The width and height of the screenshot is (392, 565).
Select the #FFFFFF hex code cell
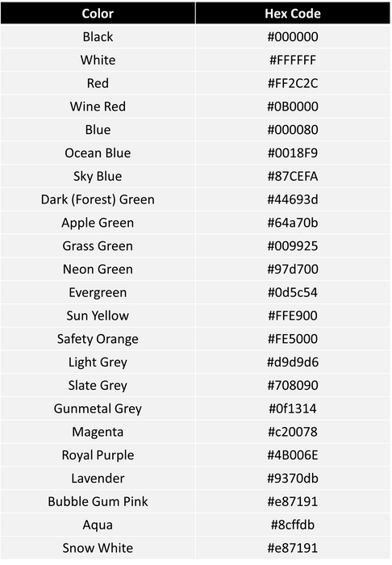click(x=293, y=60)
